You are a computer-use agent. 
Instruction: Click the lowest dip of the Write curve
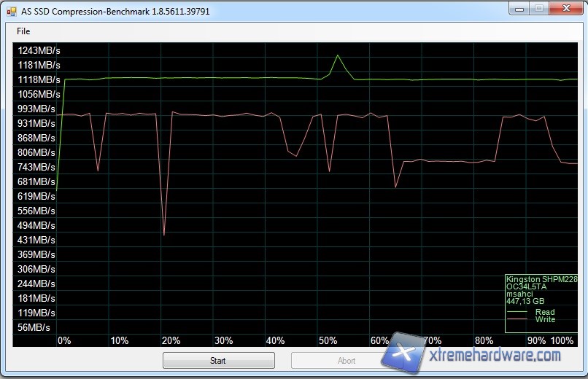click(x=164, y=235)
